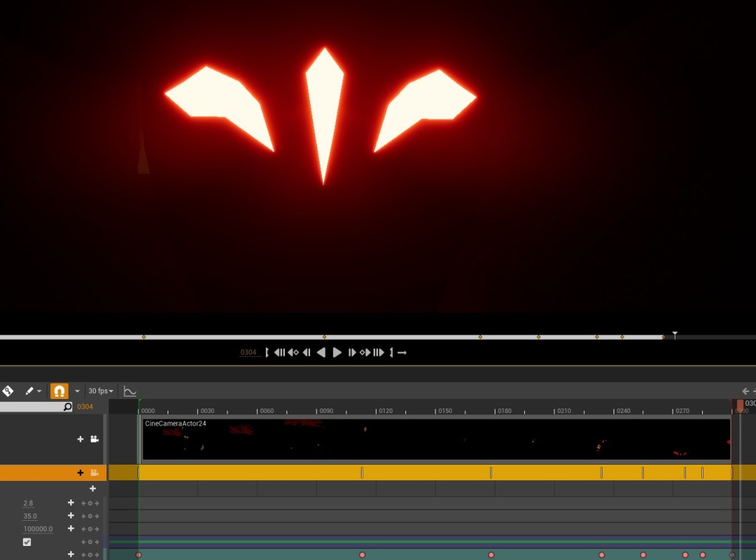The image size is (756, 560).
Task: Click the track search field
Action: click(x=33, y=406)
